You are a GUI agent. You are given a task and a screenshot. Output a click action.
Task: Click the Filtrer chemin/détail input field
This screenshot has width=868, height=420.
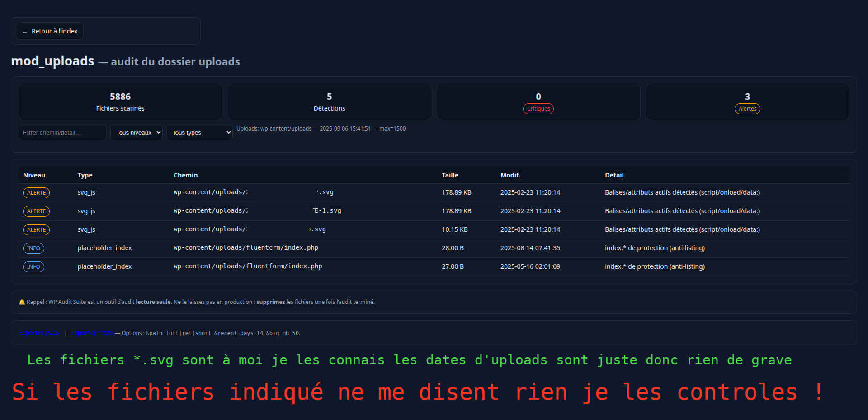pyautogui.click(x=62, y=132)
